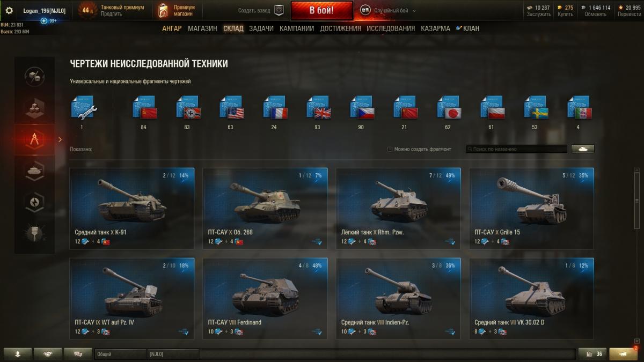The height and width of the screenshot is (362, 644).
Task: Click 'Продлить' under tank premium
Action: tap(111, 14)
